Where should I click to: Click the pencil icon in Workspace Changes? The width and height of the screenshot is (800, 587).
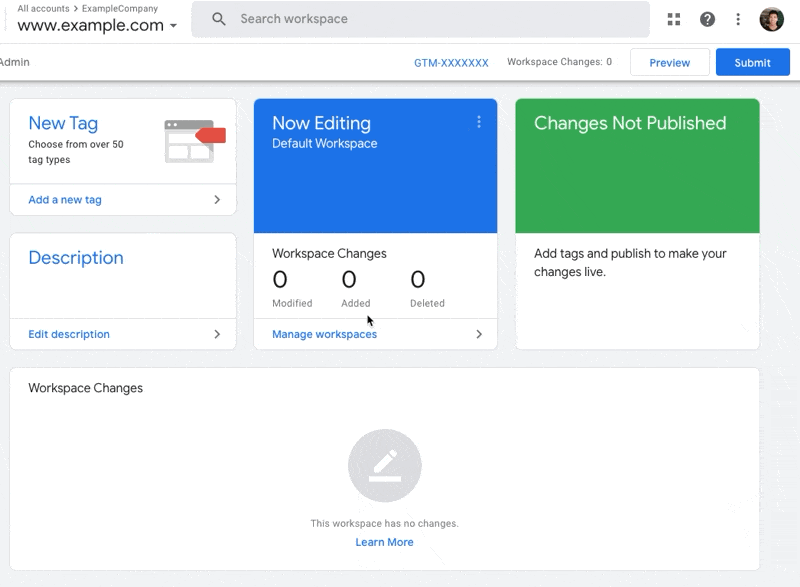[x=385, y=466]
